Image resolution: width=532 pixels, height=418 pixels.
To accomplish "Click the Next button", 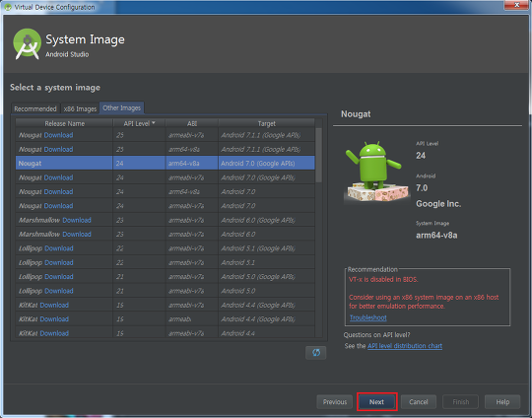I will pyautogui.click(x=376, y=402).
